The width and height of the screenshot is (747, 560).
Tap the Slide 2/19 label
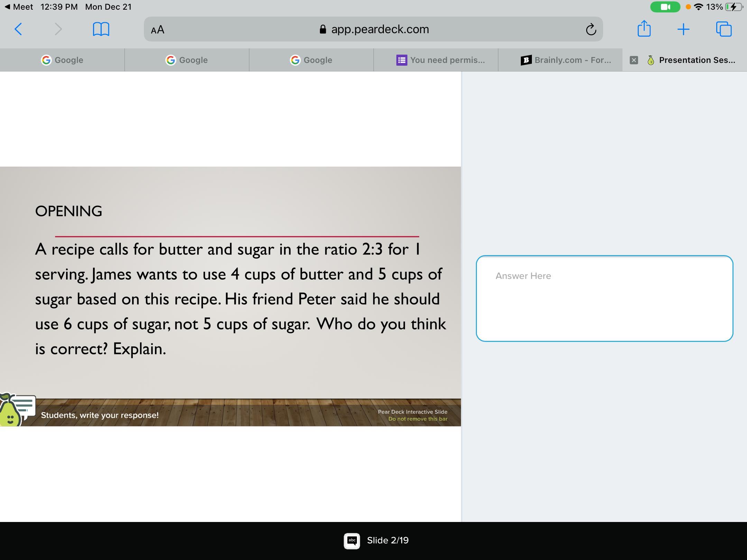coord(388,541)
